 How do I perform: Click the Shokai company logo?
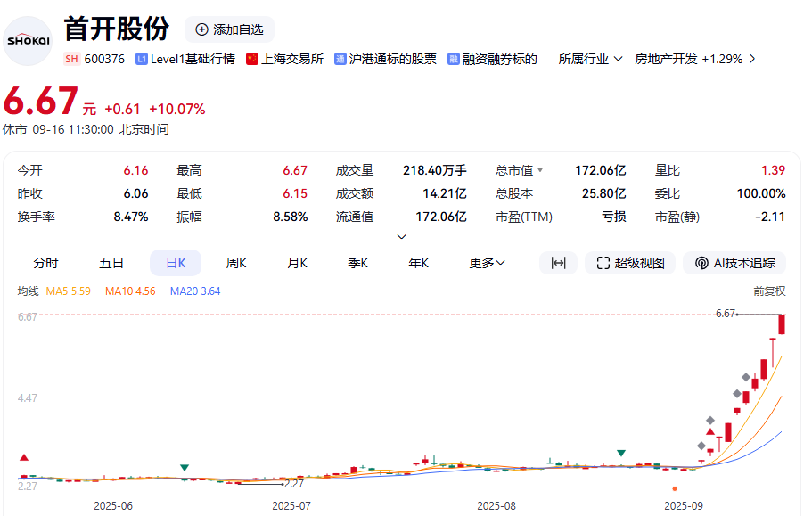click(x=29, y=40)
